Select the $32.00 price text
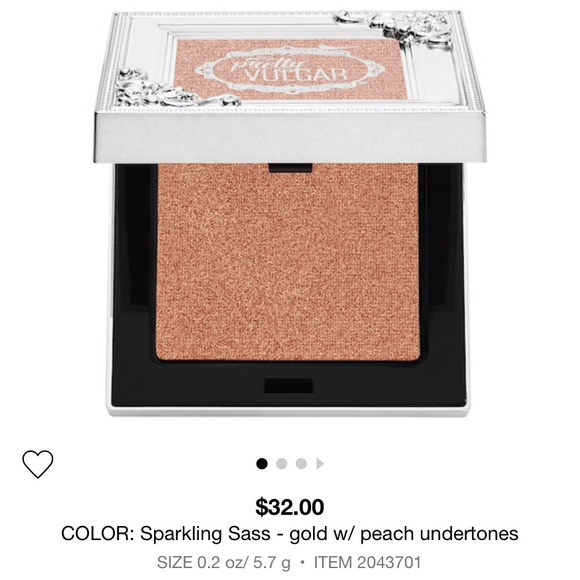 (x=290, y=506)
